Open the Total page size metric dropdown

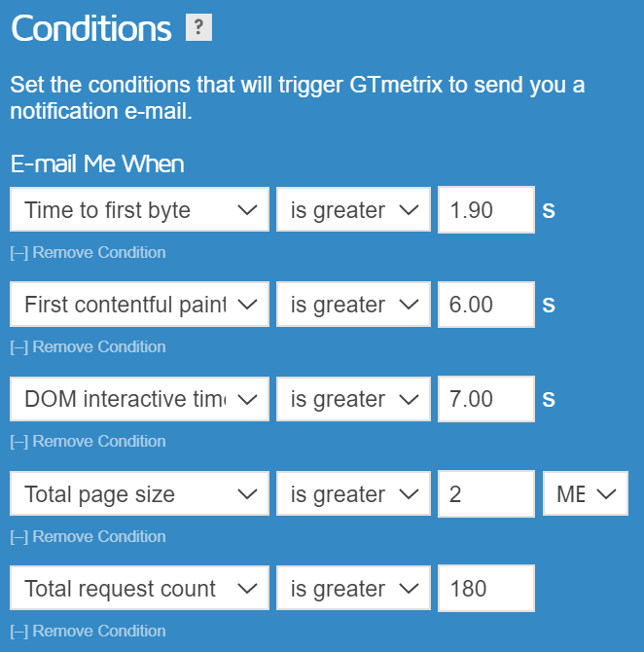[139, 493]
